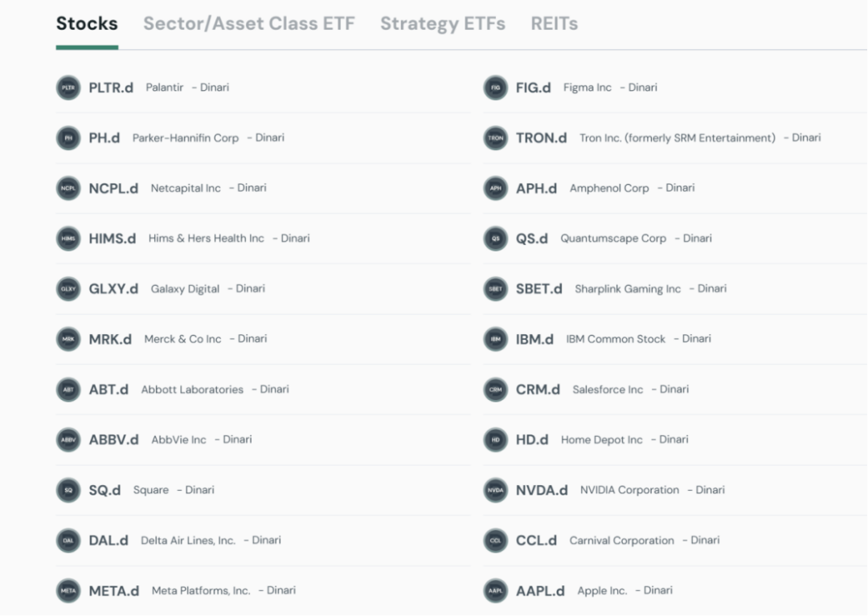The height and width of the screenshot is (616, 868).
Task: Click the PLTR round ticker icon
Action: pyautogui.click(x=68, y=88)
